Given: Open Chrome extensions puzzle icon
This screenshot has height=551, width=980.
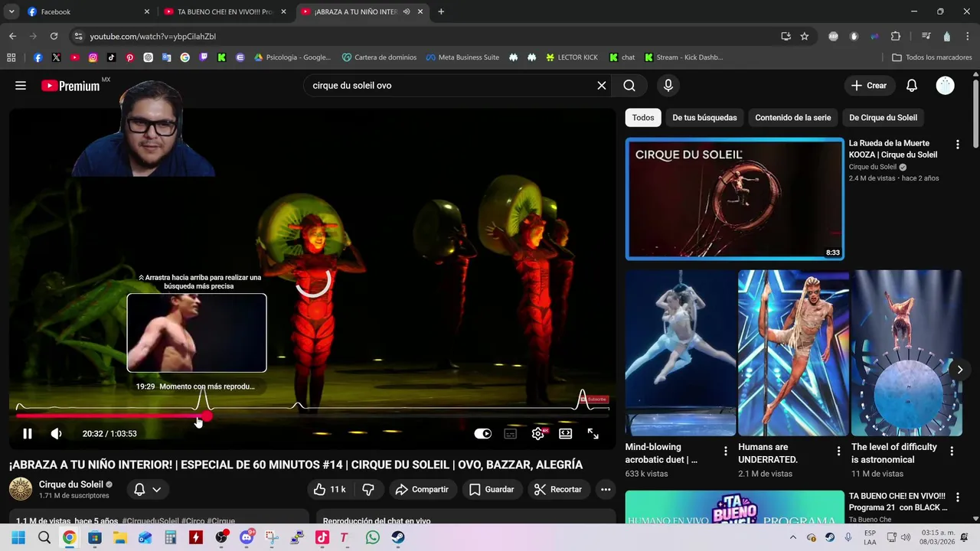Looking at the screenshot, I should click(x=896, y=36).
